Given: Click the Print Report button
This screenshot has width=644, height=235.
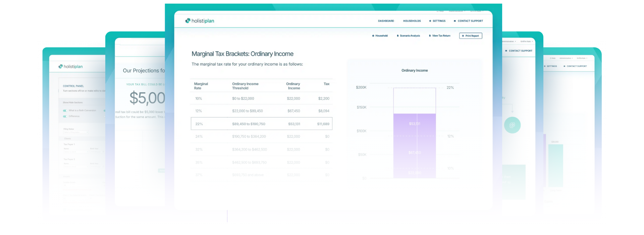Looking at the screenshot, I should pos(471,36).
